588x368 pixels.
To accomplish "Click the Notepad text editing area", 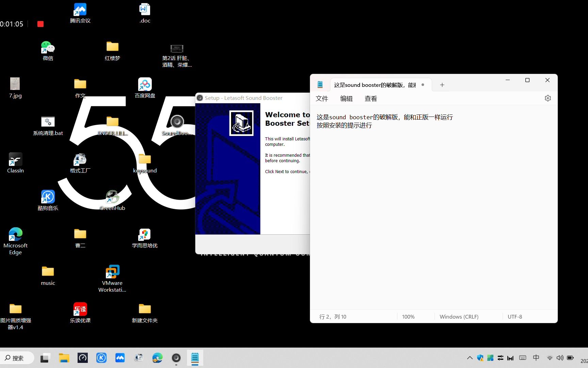I will point(434,207).
